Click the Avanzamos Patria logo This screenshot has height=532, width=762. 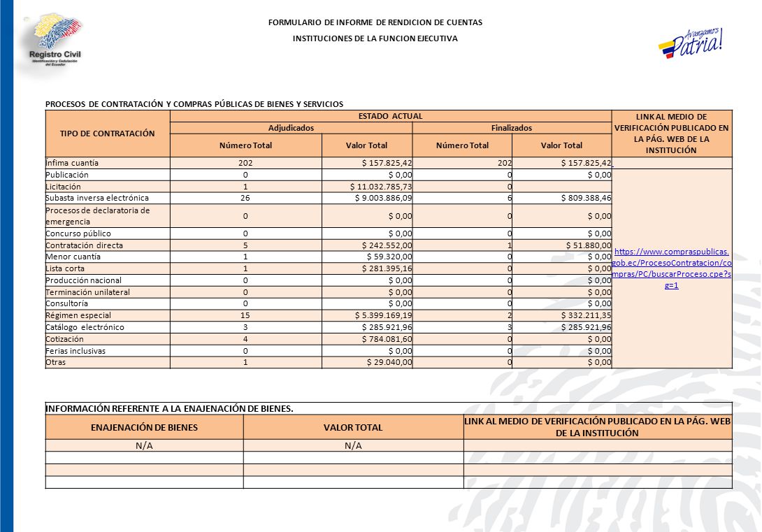[691, 43]
